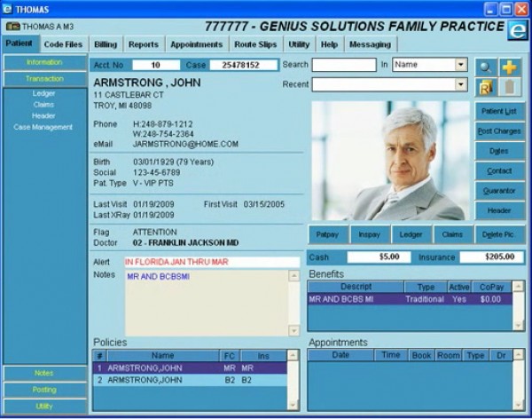Click the Acct No field
This screenshot has width=532, height=419.
pyautogui.click(x=156, y=65)
